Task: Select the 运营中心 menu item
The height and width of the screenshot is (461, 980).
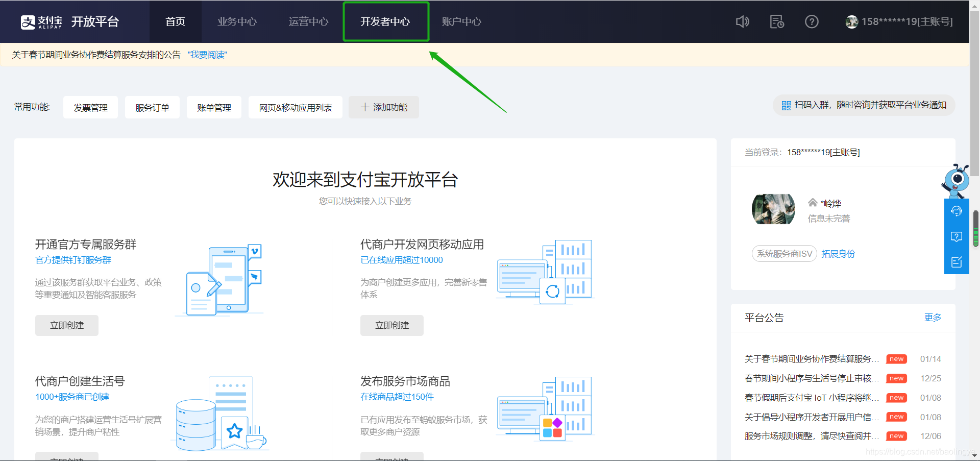Action: coord(308,21)
